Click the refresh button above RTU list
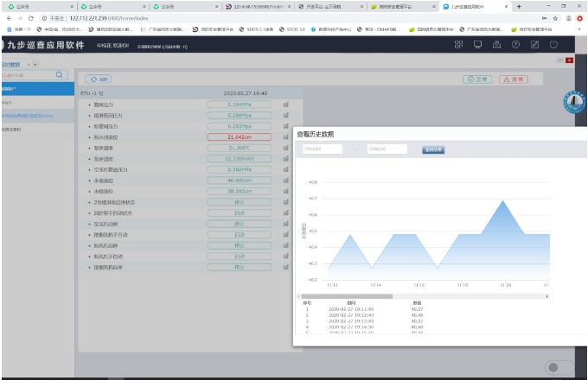Viewport: 588px width, 380px height. click(x=98, y=79)
